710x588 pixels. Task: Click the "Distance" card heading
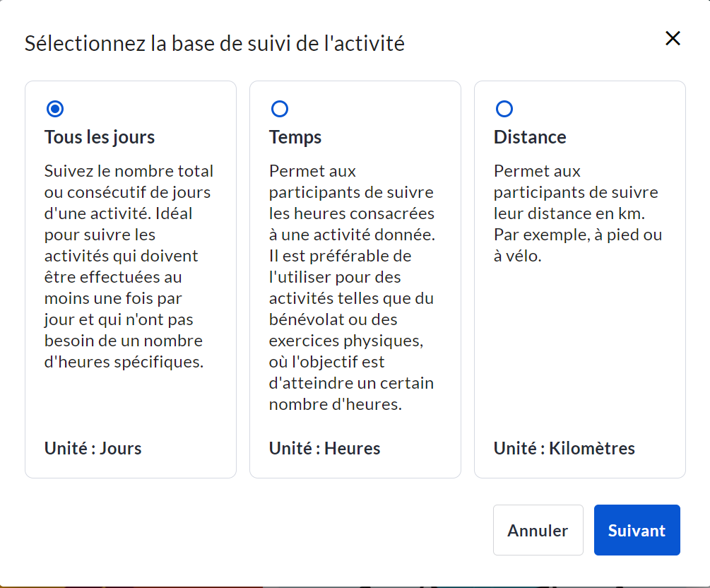pyautogui.click(x=530, y=137)
